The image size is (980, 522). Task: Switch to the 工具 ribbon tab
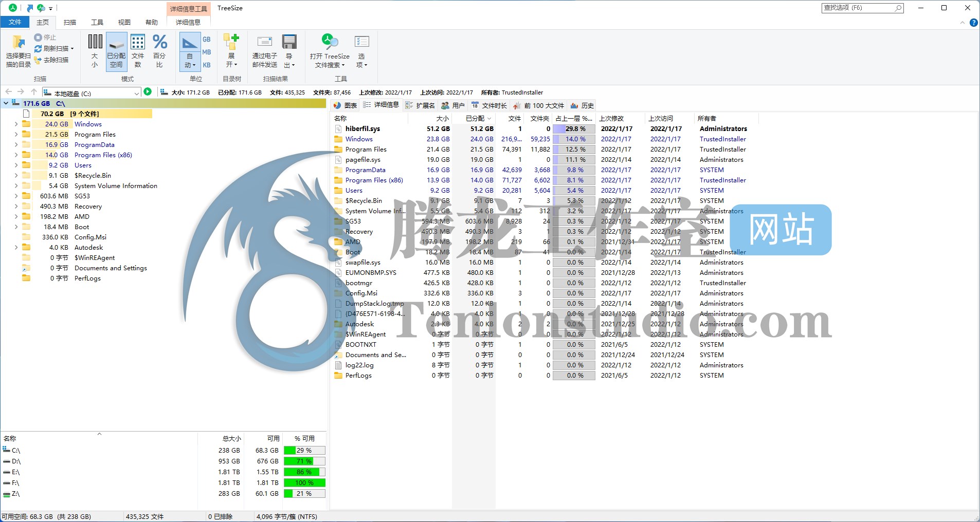tap(97, 22)
